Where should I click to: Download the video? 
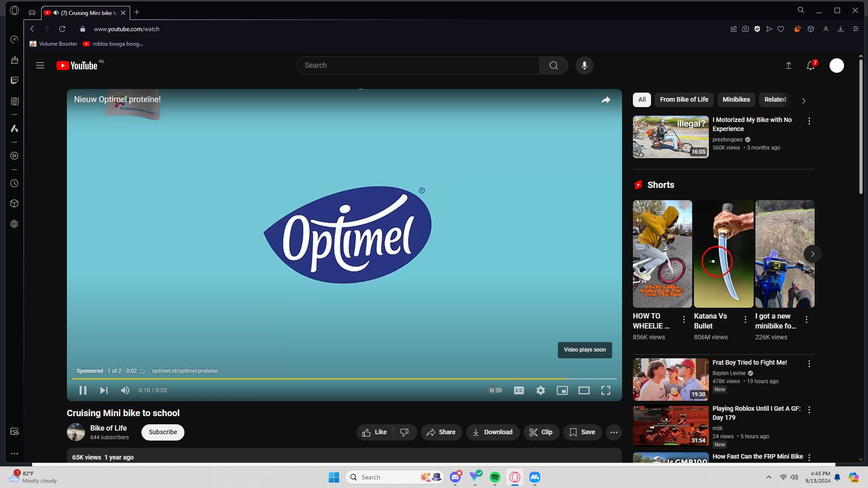click(493, 432)
